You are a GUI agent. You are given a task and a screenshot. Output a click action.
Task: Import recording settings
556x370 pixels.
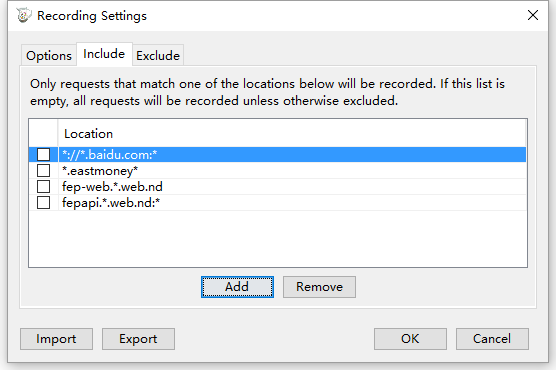56,339
